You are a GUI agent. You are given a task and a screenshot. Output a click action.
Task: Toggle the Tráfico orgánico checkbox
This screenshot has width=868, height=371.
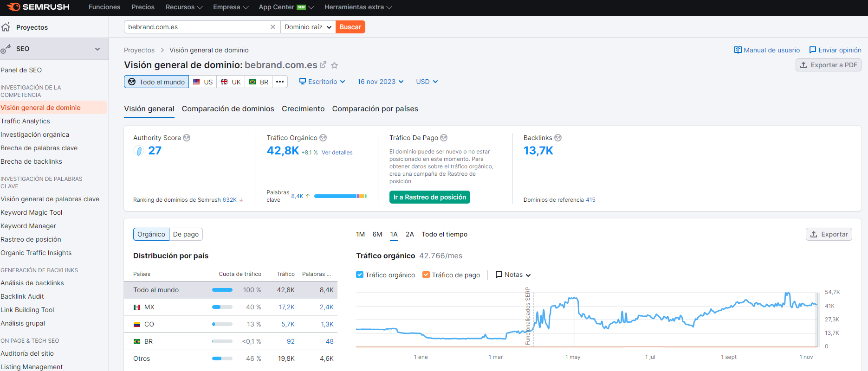[360, 275]
